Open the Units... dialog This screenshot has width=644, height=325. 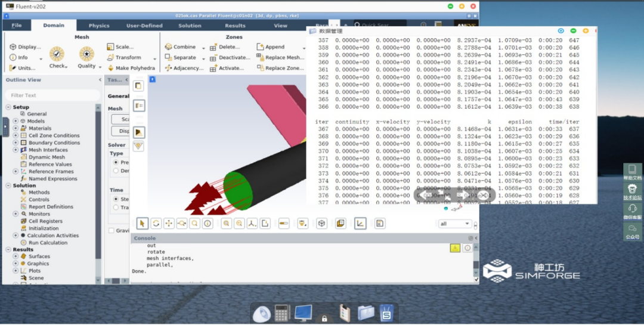click(23, 68)
